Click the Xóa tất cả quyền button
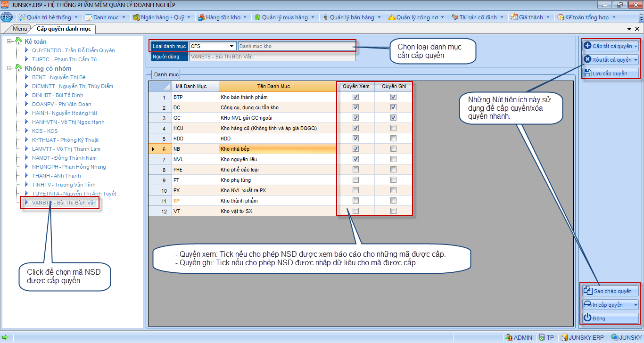The image size is (644, 343). [x=608, y=60]
